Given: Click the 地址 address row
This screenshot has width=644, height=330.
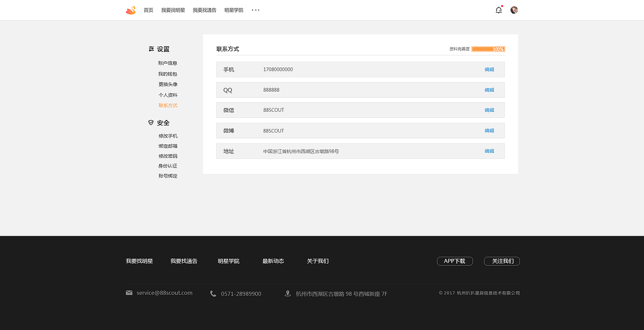Looking at the screenshot, I should click(x=360, y=151).
